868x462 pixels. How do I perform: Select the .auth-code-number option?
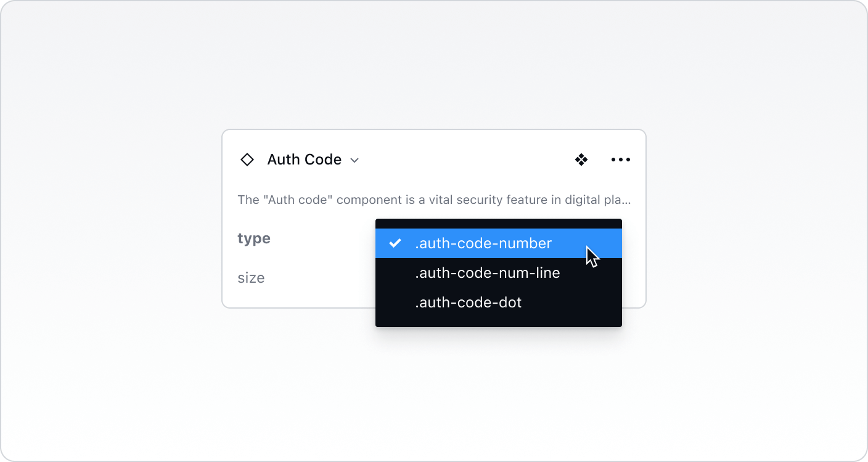tap(483, 243)
